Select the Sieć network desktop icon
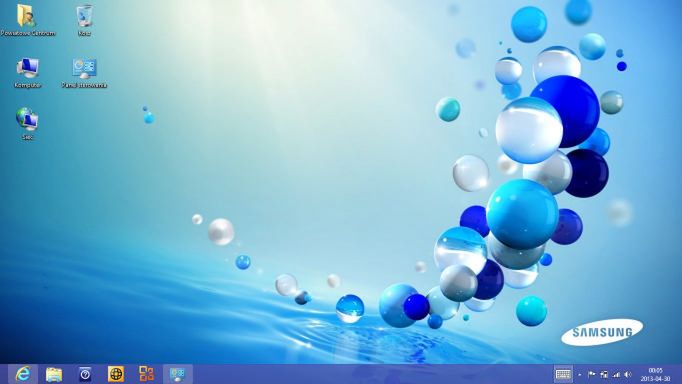This screenshot has width=682, height=384. (x=27, y=124)
